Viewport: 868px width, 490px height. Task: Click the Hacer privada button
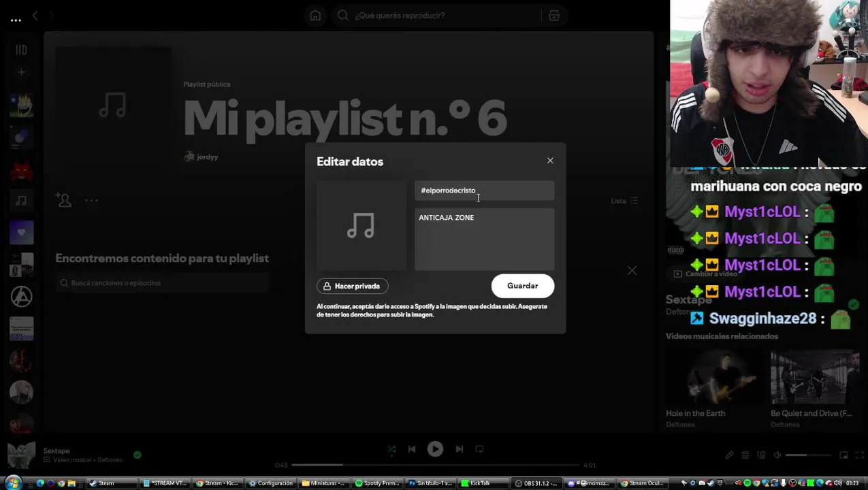pyautogui.click(x=352, y=286)
